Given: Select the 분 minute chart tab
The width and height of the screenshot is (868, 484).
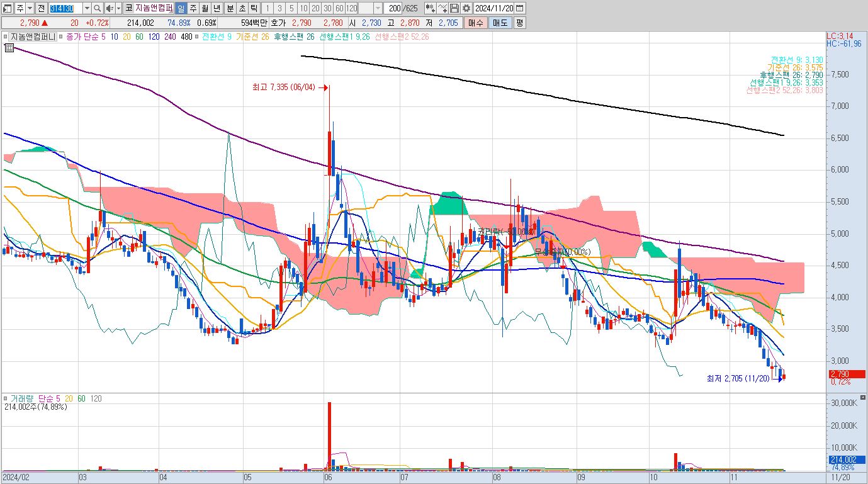Looking at the screenshot, I should (230, 8).
